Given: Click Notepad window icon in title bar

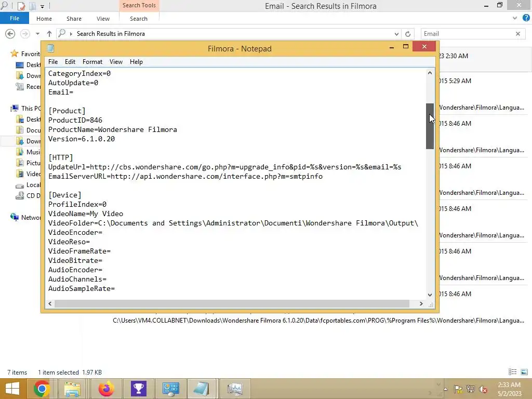Looking at the screenshot, I should pos(50,48).
